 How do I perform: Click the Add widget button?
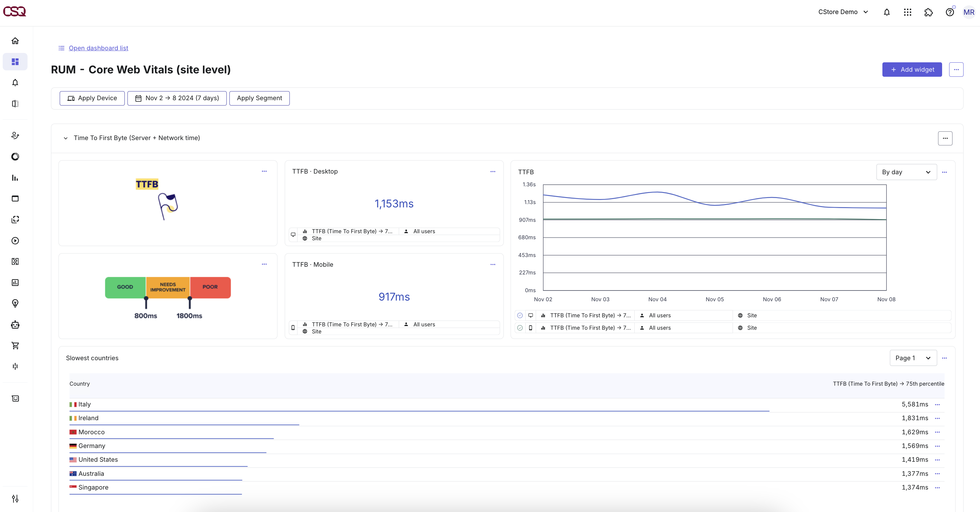[x=912, y=70]
